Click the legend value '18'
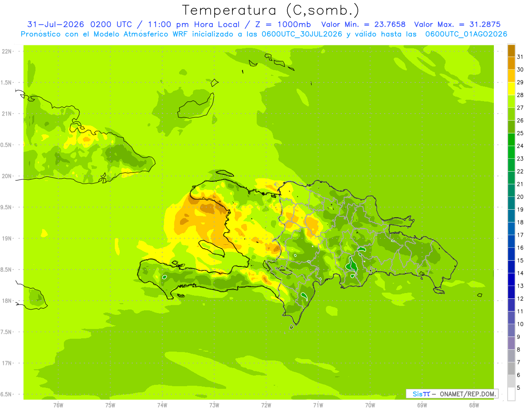Screen dimensions: 532x411 pos(520,222)
